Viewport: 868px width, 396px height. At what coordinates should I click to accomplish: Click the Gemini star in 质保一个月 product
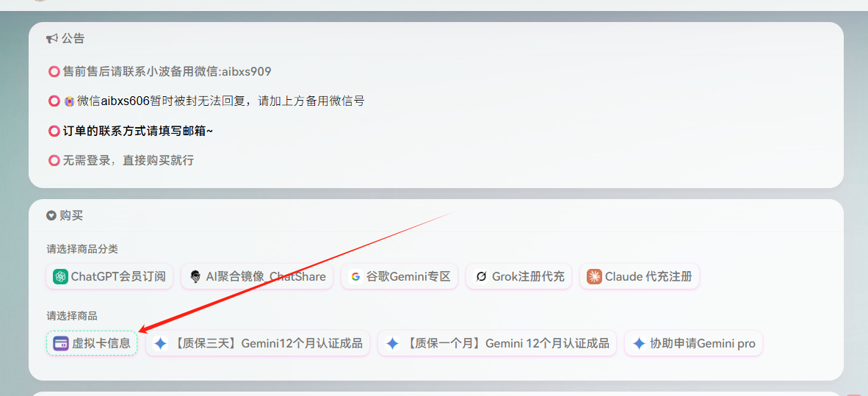coord(392,343)
